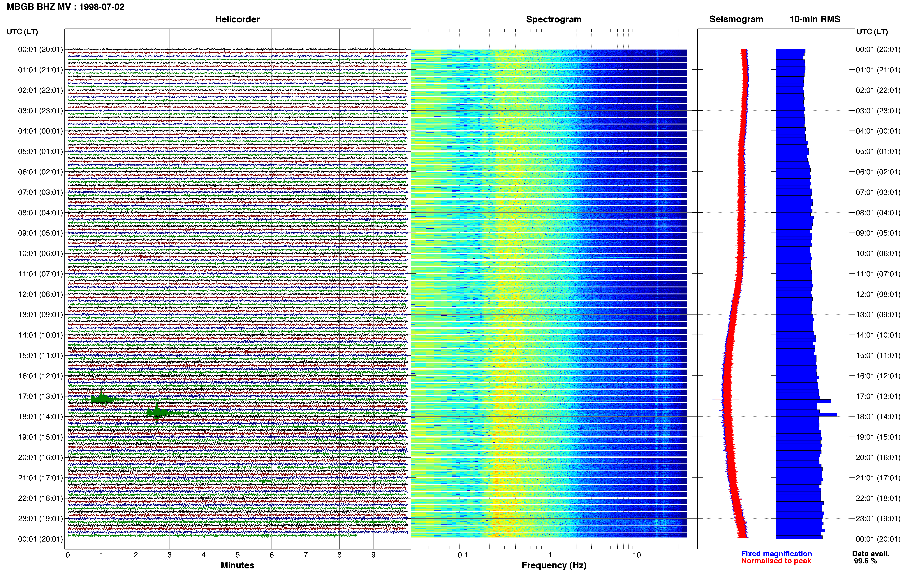Click left time label 02:01 (22:01)
The image size is (924, 578).
tap(40, 90)
